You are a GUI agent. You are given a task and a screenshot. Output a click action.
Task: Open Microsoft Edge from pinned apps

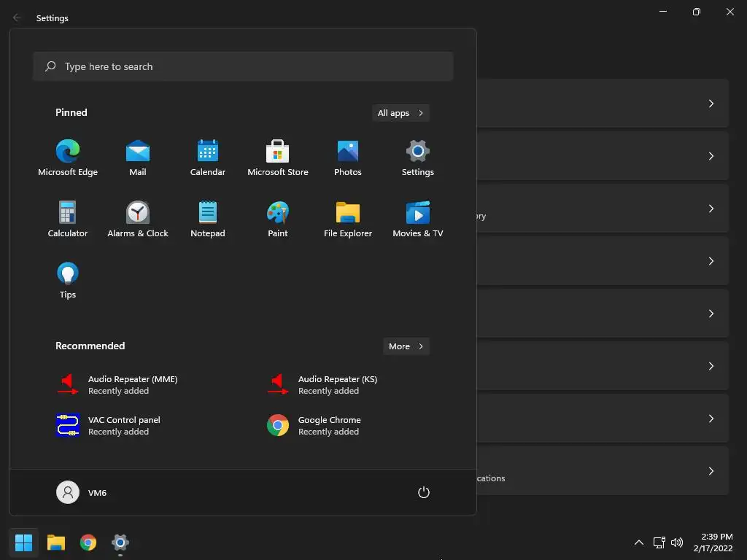tap(68, 157)
